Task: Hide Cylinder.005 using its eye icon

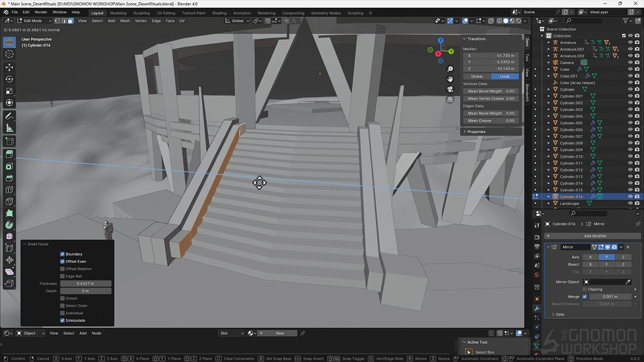Action: point(630,123)
